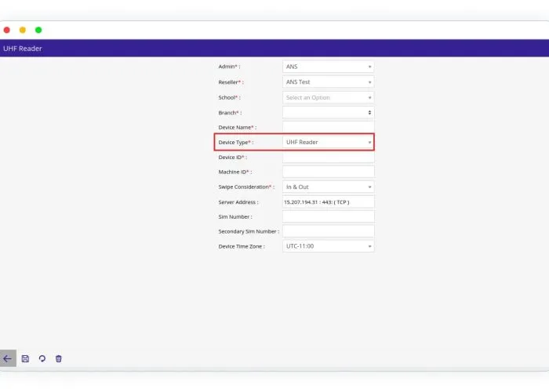This screenshot has width=549, height=392.
Task: Open the Branch selector
Action: point(328,113)
